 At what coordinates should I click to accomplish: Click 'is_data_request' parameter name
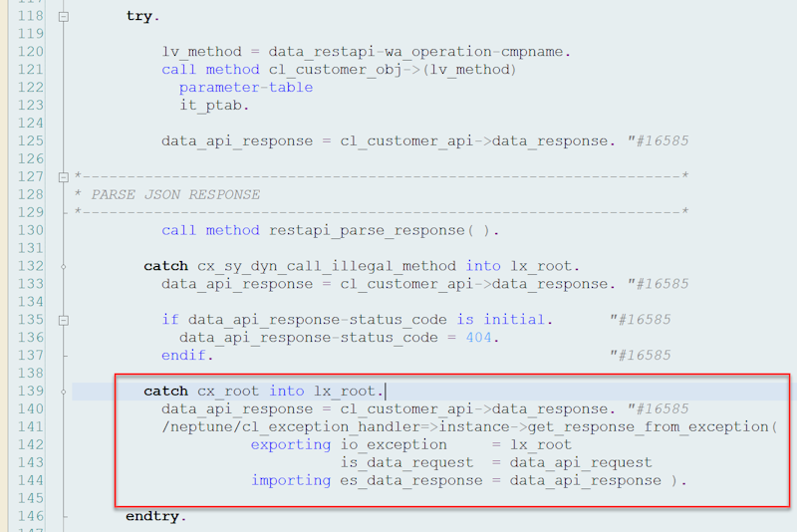(x=406, y=462)
